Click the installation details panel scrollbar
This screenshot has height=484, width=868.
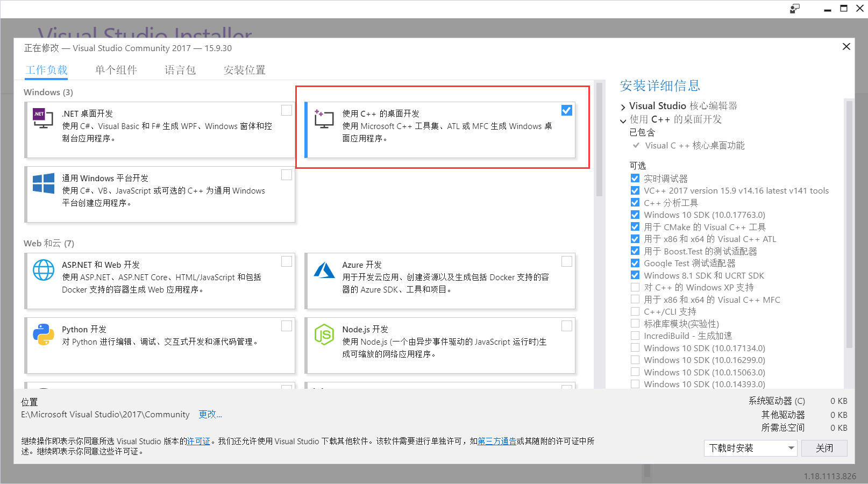[x=849, y=224]
